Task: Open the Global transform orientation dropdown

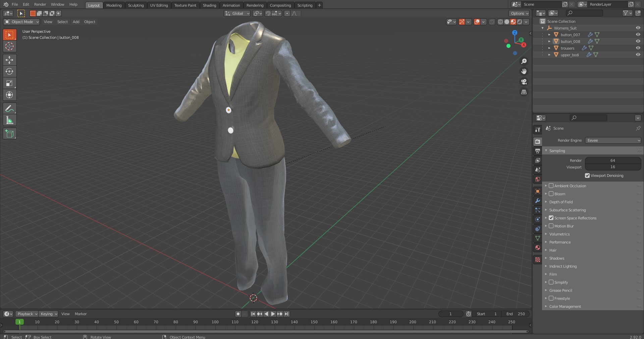Action: click(x=237, y=13)
